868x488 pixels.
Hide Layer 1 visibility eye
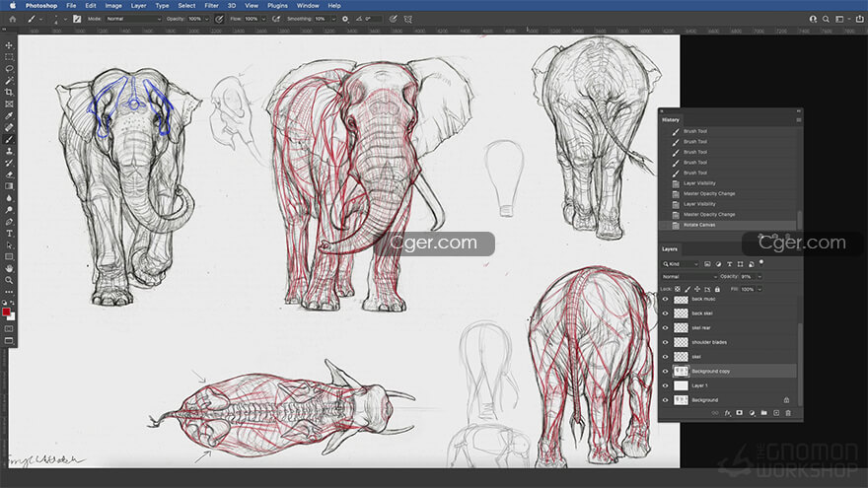[666, 385]
